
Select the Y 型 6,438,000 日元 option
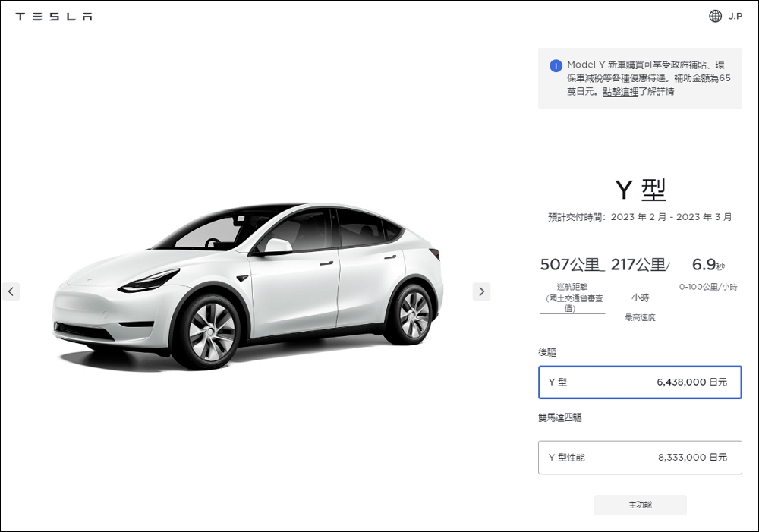coord(640,382)
